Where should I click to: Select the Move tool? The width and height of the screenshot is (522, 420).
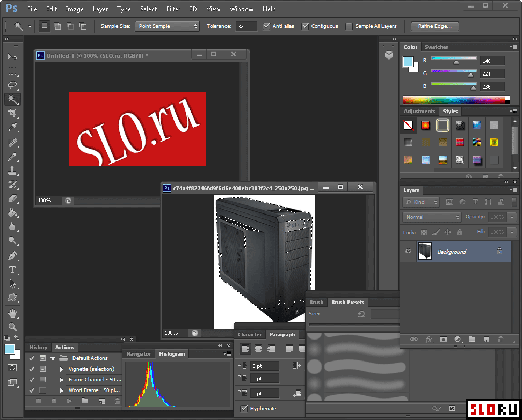12,57
